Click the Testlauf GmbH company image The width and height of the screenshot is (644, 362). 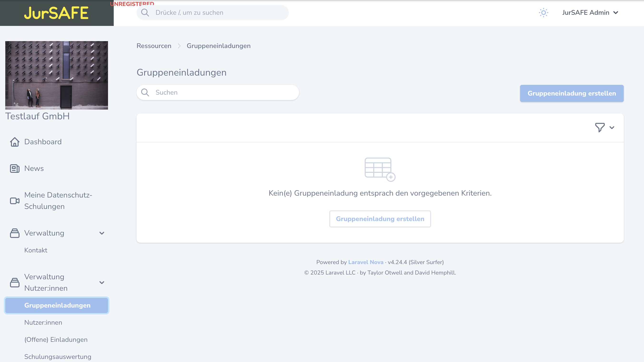[56, 75]
